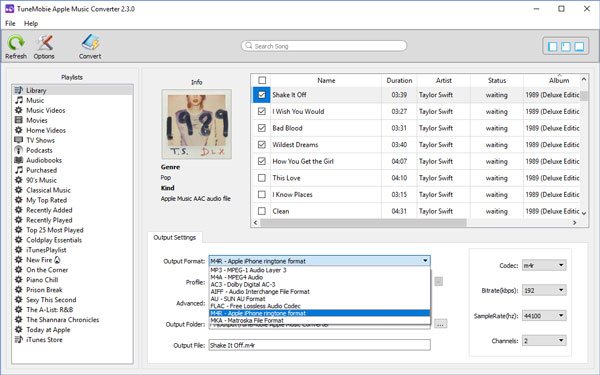This screenshot has width=600, height=375.
Task: Toggle the select-all checkbox in header
Action: click(x=262, y=80)
